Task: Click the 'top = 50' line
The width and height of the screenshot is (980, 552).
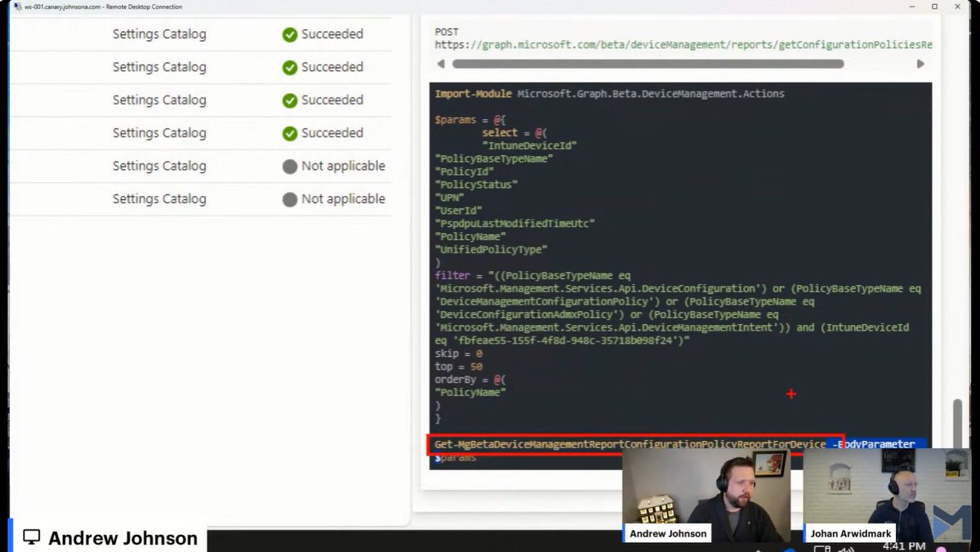Action: (x=458, y=367)
